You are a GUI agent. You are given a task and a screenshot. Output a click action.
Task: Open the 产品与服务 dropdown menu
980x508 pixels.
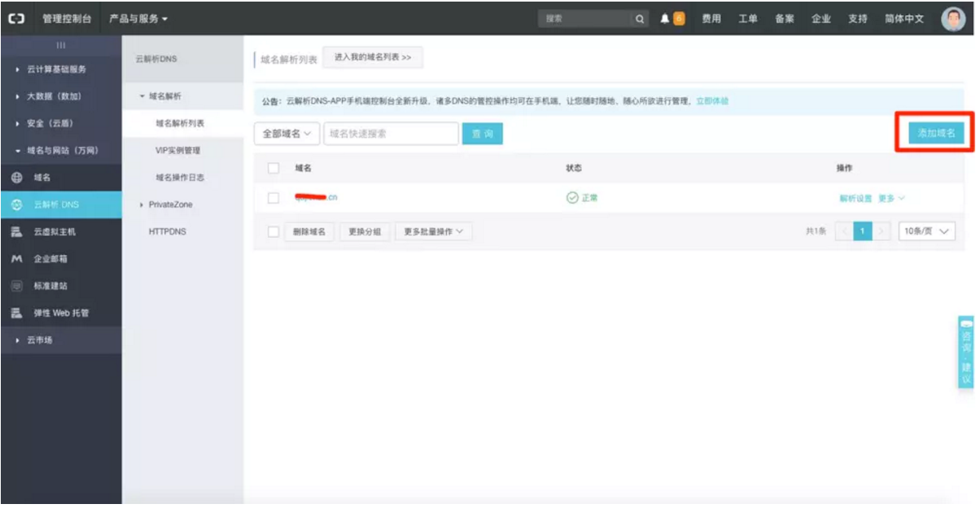click(x=138, y=18)
